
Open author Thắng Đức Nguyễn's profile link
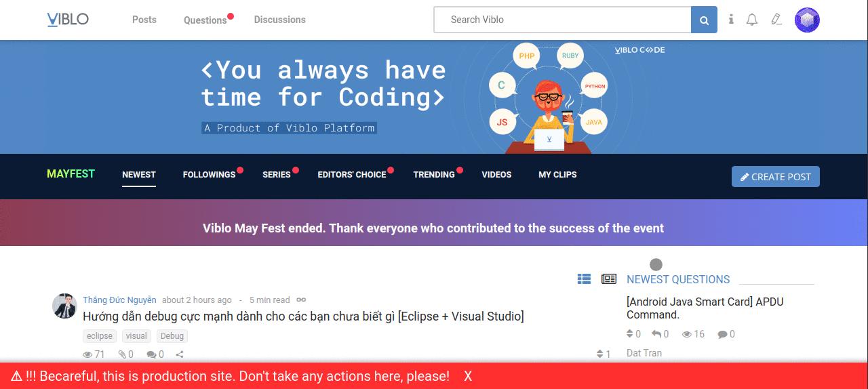tap(119, 300)
